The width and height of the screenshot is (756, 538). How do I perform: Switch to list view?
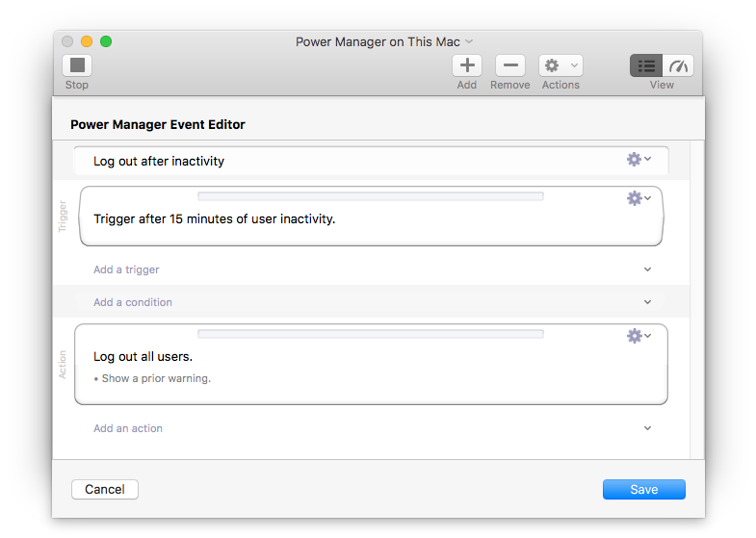click(x=646, y=65)
